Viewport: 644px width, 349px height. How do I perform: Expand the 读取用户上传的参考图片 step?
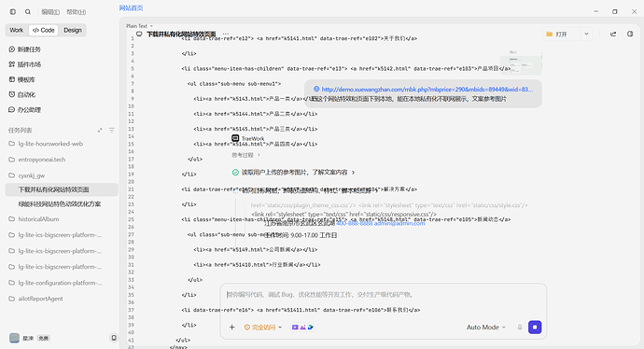294,173
